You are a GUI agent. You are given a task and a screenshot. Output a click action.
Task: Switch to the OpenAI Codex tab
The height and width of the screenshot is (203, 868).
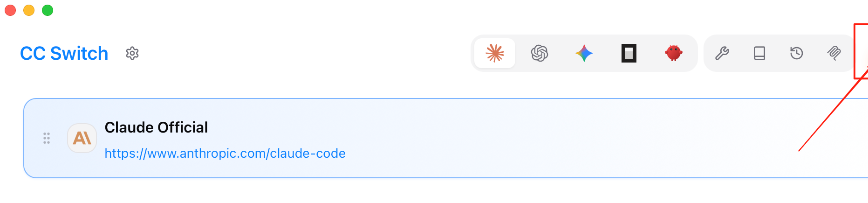540,53
